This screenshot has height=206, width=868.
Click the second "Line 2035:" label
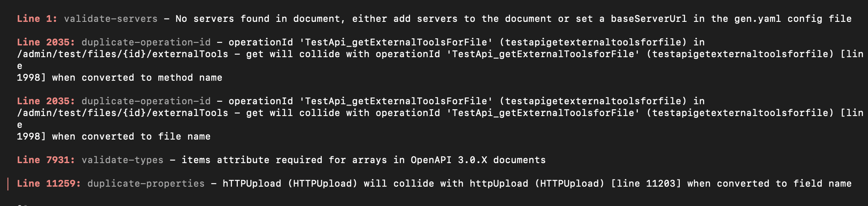(46, 101)
